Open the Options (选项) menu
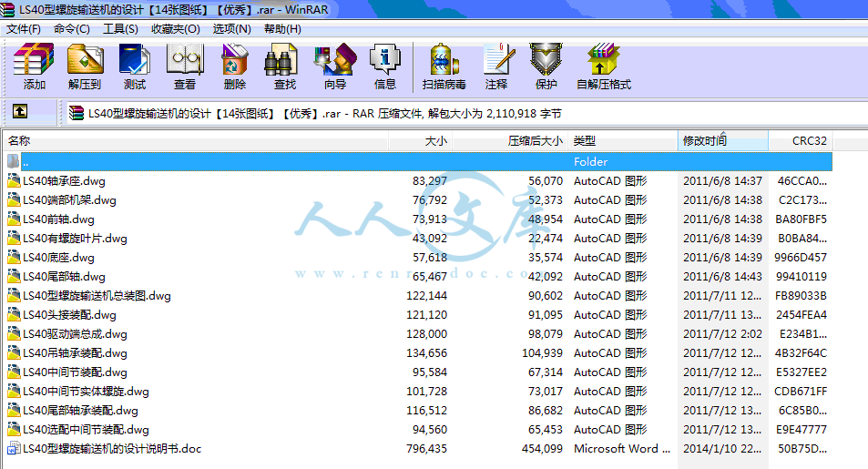 tap(232, 29)
